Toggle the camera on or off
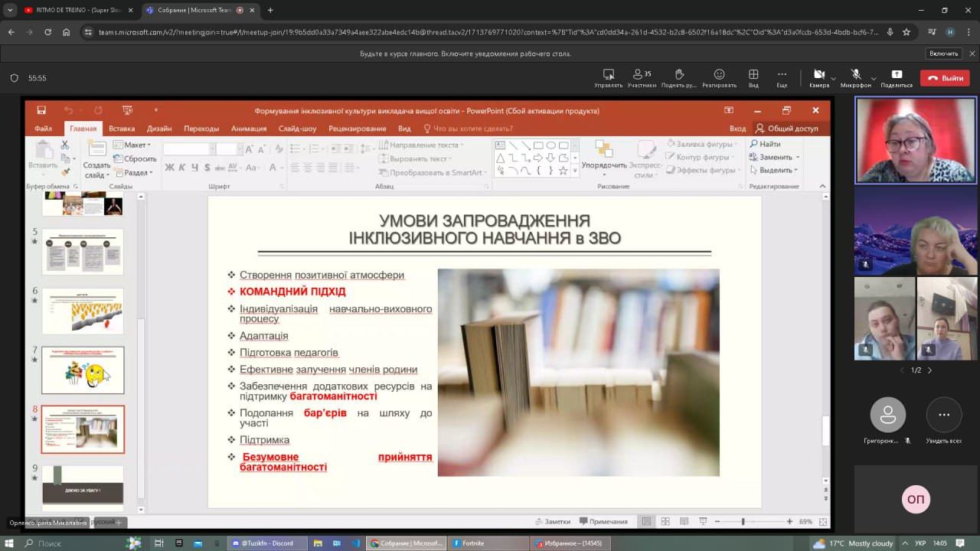The image size is (980, 551). tap(818, 75)
